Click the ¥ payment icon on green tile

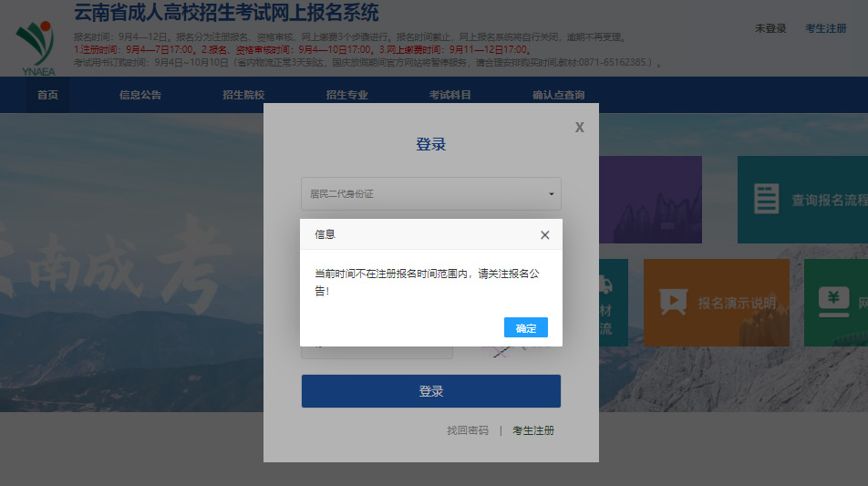pos(832,300)
